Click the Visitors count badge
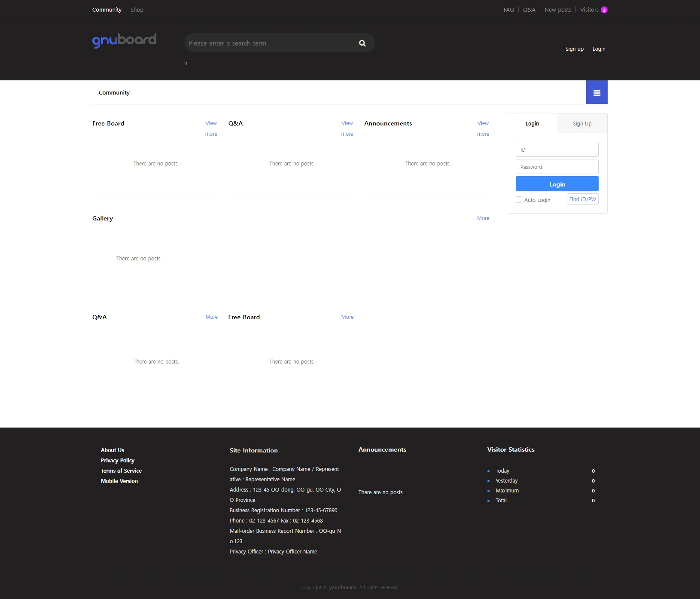 tap(604, 10)
